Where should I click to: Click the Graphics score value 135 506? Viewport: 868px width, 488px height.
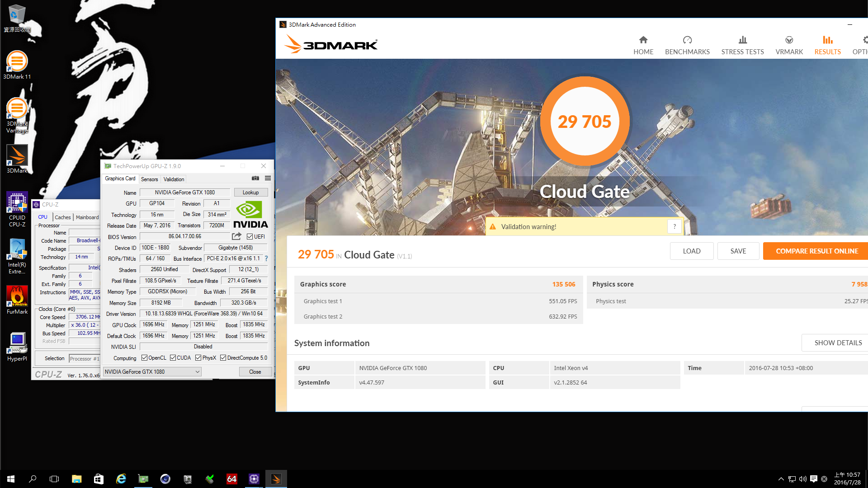click(x=563, y=284)
